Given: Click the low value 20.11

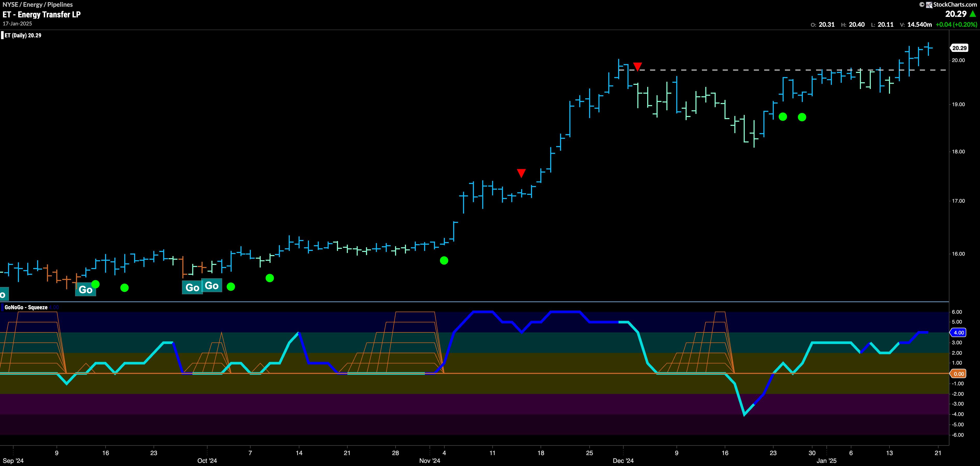Looking at the screenshot, I should pos(885,24).
